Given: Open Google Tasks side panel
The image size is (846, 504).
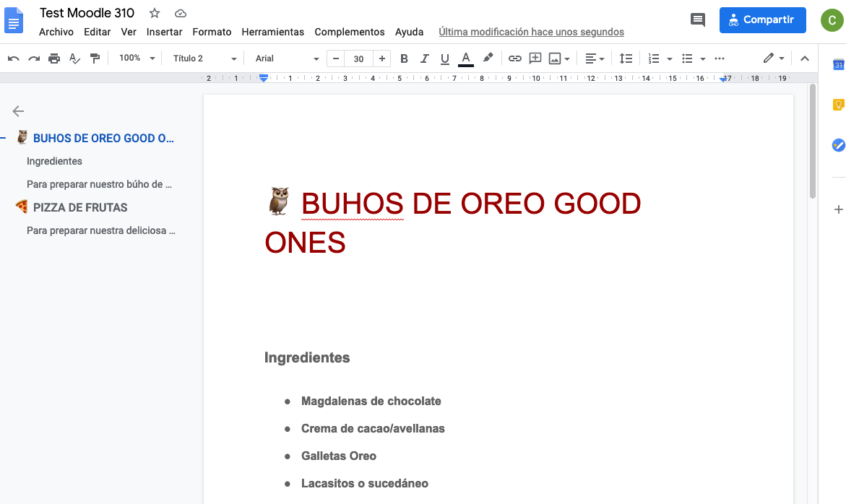Looking at the screenshot, I should 838,145.
